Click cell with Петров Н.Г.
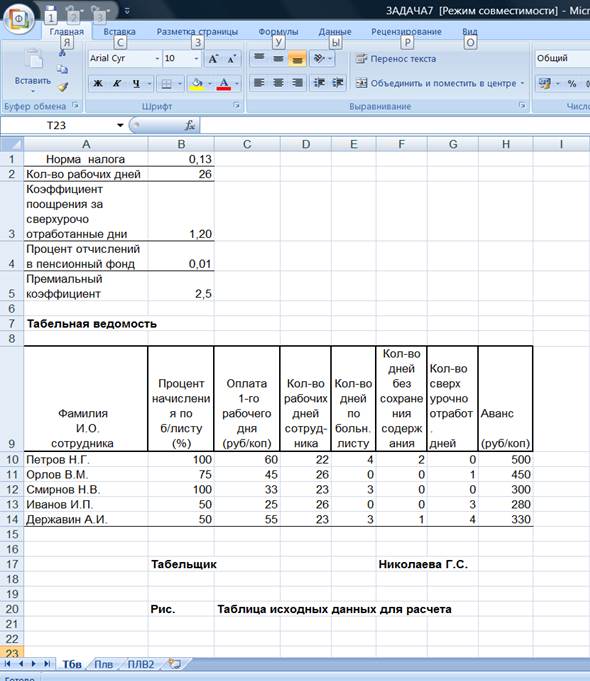 click(x=86, y=460)
